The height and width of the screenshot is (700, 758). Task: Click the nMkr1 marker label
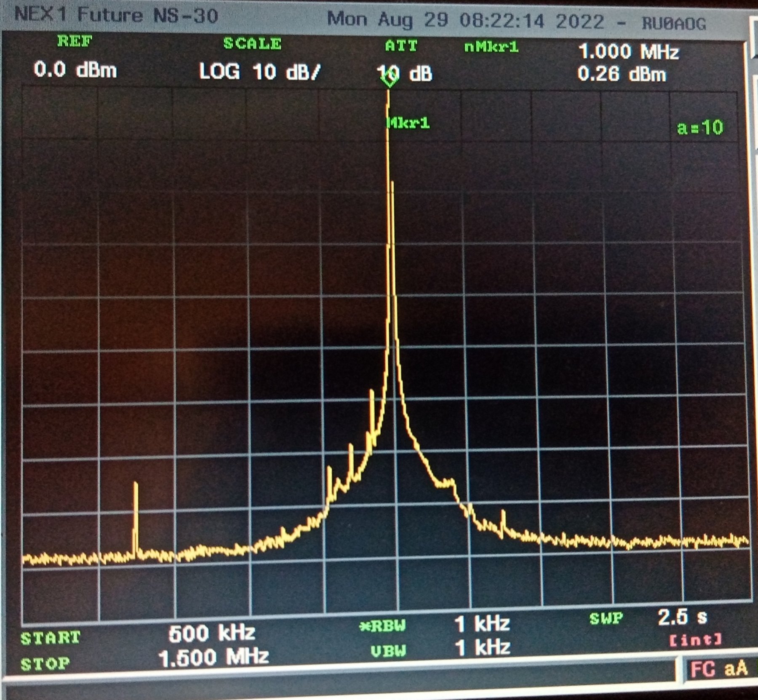pos(491,47)
